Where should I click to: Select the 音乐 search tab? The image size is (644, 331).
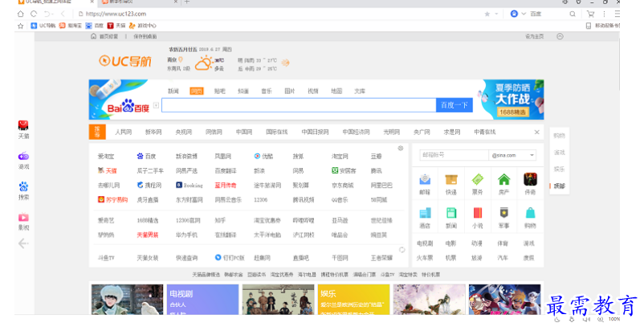click(267, 91)
